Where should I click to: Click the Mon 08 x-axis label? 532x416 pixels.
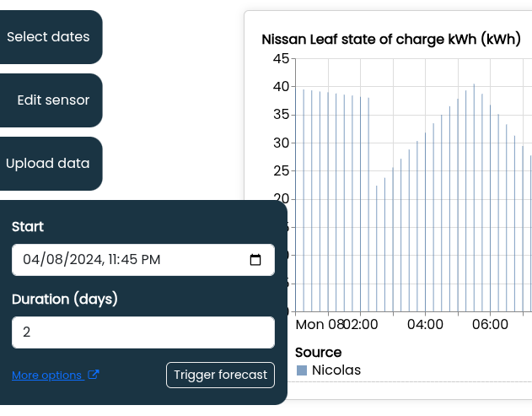[320, 325]
